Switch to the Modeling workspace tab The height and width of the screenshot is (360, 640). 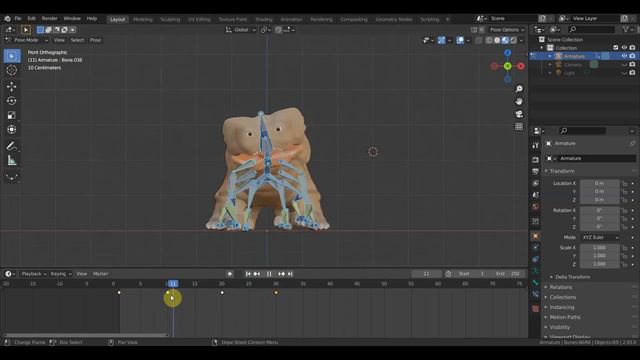pyautogui.click(x=142, y=19)
